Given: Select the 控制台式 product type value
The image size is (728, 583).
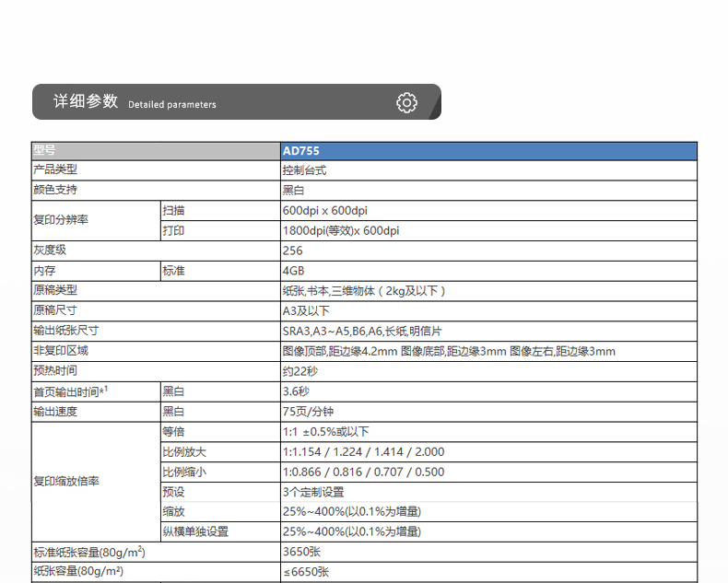Looking at the screenshot, I should click(304, 170).
